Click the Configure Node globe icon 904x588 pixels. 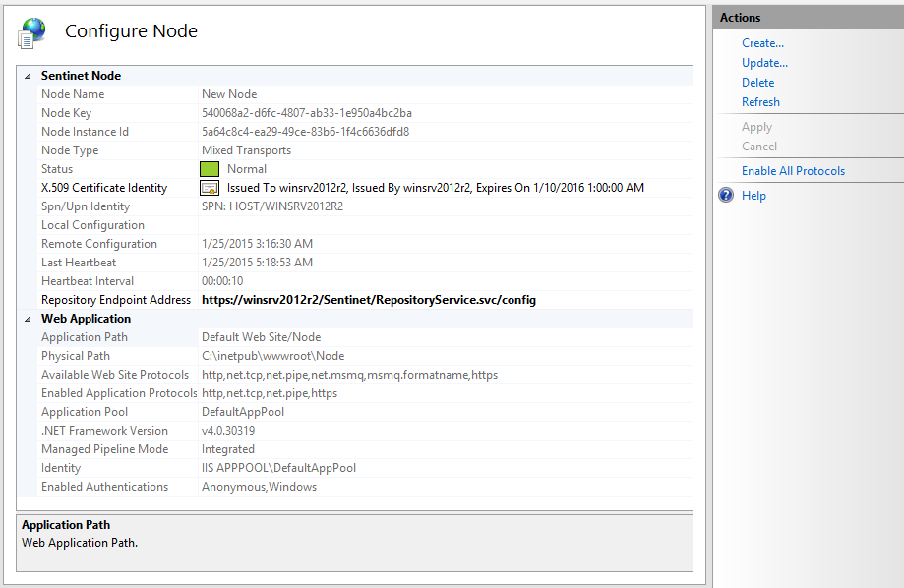point(31,32)
